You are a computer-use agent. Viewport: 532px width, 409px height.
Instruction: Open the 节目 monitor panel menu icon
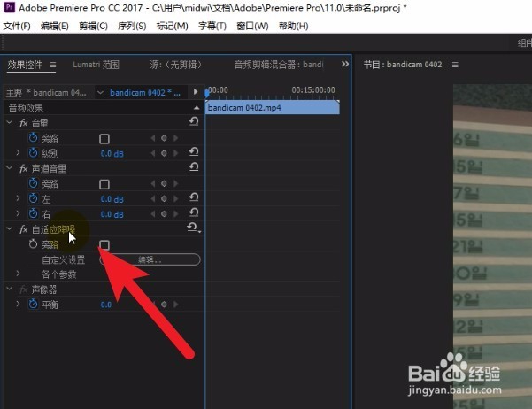pos(455,65)
